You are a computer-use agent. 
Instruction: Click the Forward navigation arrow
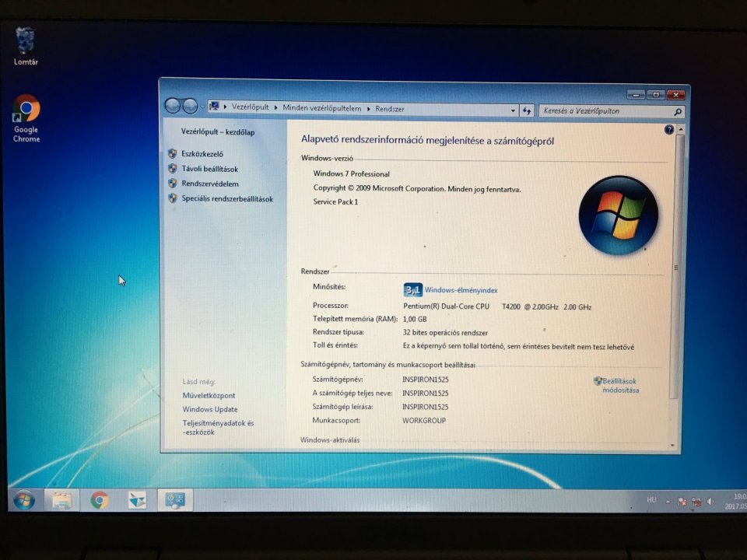[x=190, y=107]
